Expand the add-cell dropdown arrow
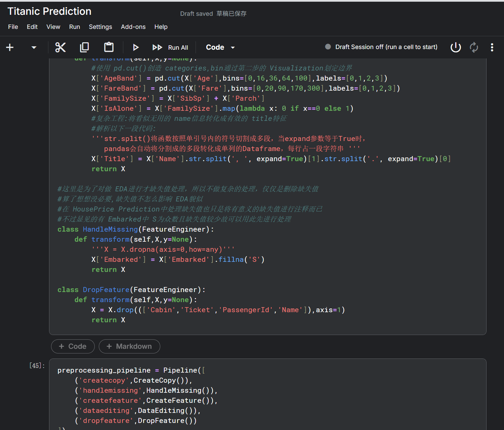Image resolution: width=504 pixels, height=430 pixels. point(34,47)
